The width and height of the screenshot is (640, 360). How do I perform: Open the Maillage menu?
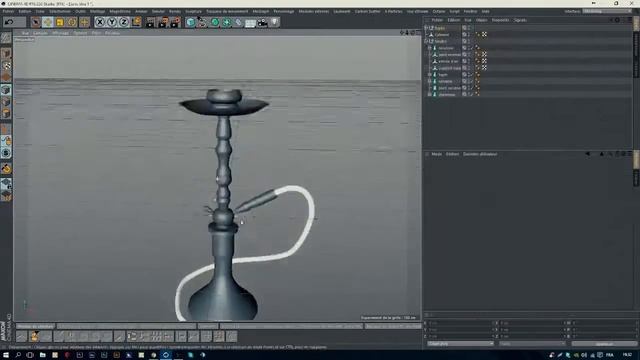pyautogui.click(x=97, y=11)
